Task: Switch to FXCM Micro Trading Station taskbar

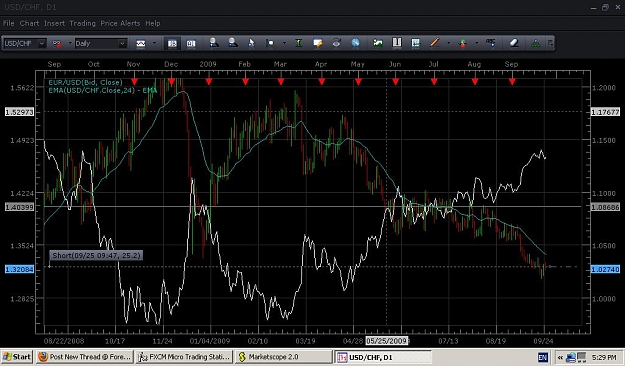Action: pos(184,357)
